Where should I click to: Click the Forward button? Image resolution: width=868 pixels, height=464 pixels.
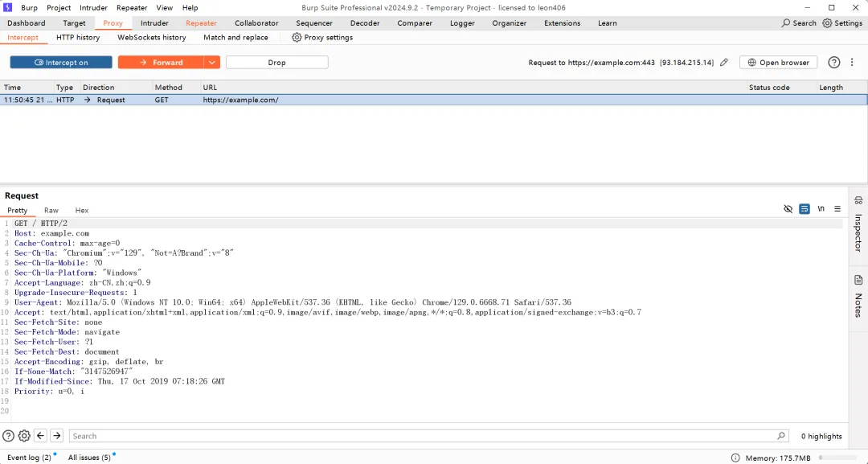161,63
